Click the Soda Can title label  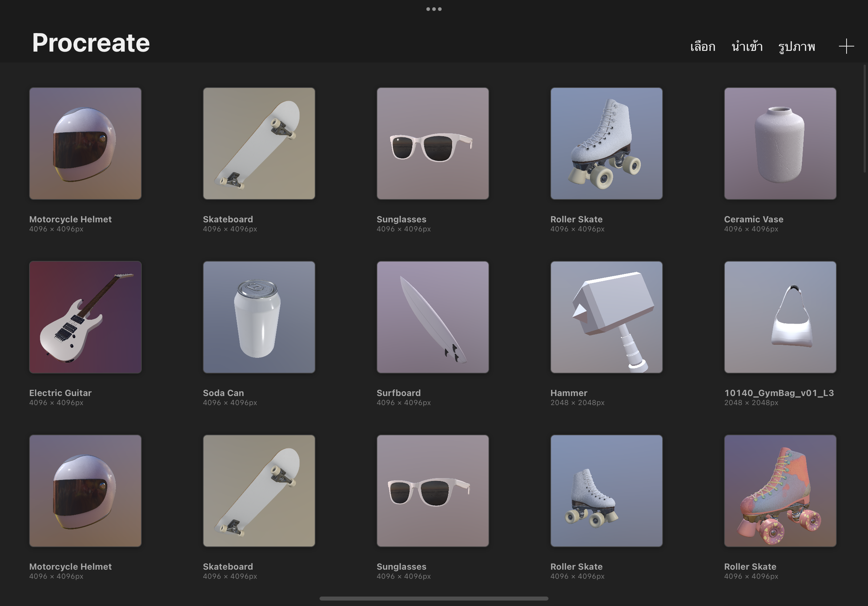coord(224,393)
